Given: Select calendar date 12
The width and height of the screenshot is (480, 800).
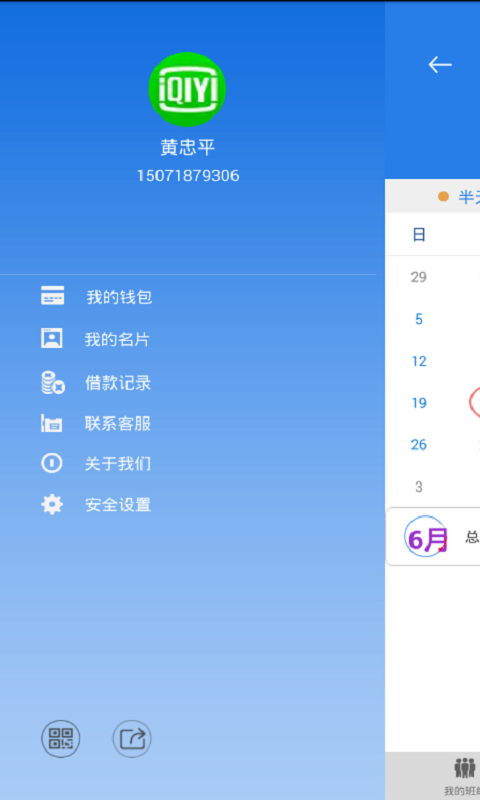Looking at the screenshot, I should coord(419,361).
